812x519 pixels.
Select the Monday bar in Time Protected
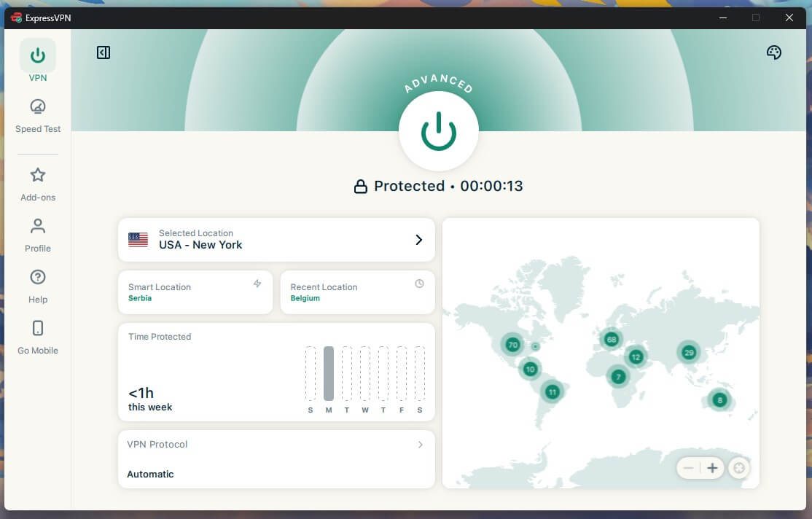tap(328, 373)
